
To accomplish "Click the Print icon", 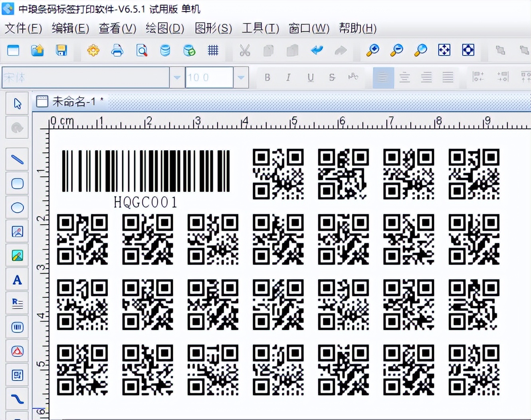I will pos(117,50).
